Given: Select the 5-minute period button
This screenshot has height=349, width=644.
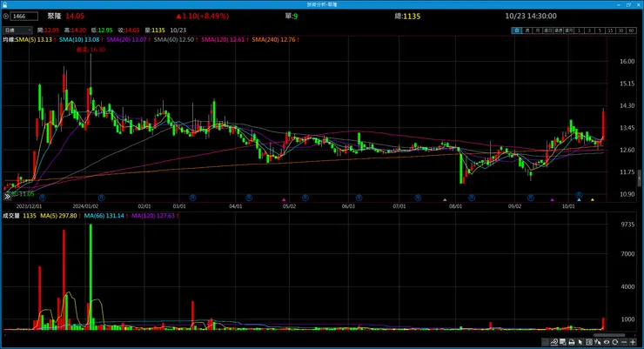Looking at the screenshot, I should pyautogui.click(x=600, y=30).
